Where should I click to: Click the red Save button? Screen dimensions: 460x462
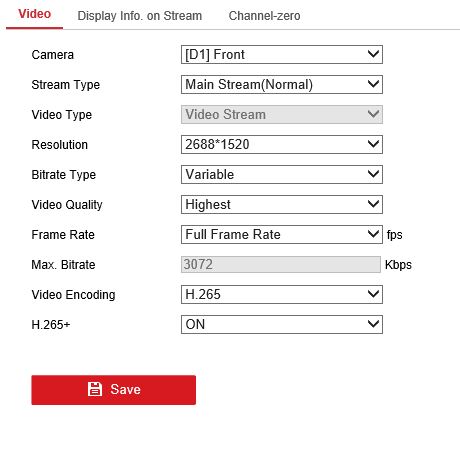[x=114, y=390]
